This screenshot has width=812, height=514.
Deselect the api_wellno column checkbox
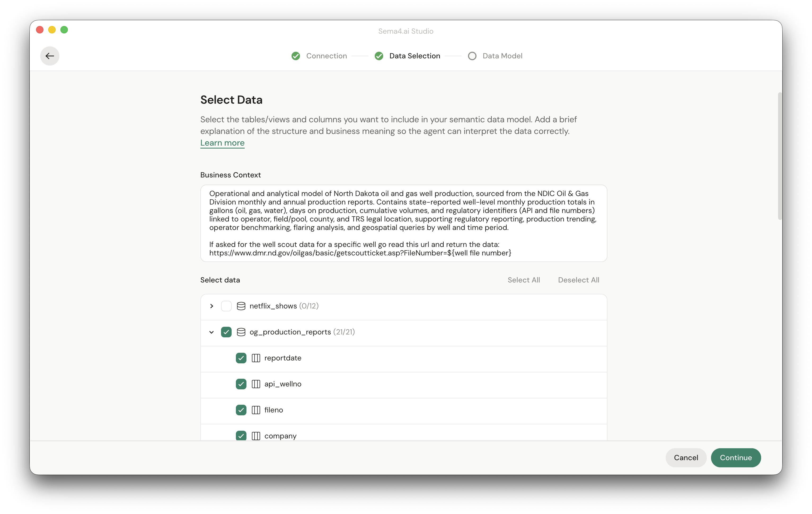241,384
